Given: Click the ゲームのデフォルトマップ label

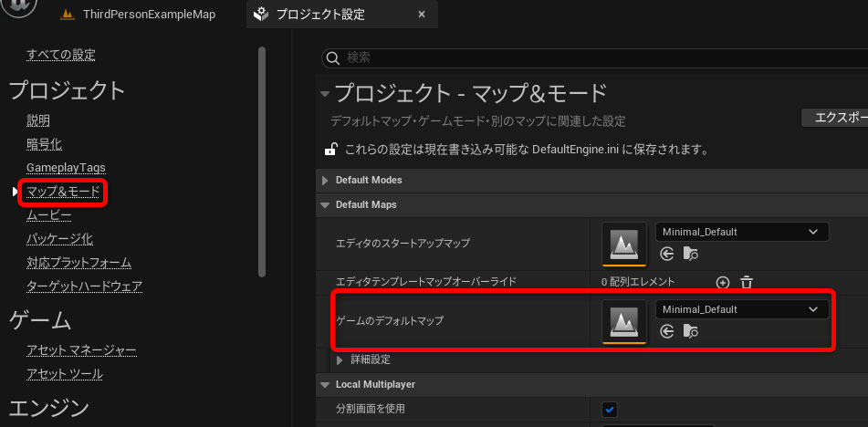Looking at the screenshot, I should click(390, 320).
